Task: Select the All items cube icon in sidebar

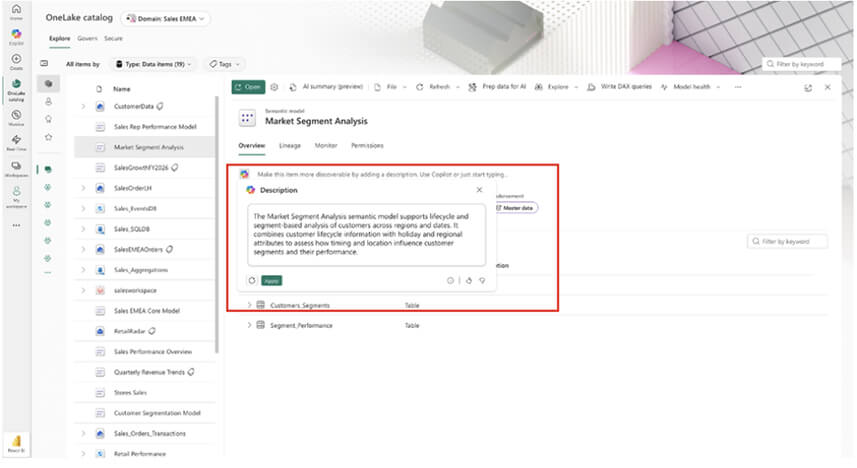Action: tap(48, 84)
